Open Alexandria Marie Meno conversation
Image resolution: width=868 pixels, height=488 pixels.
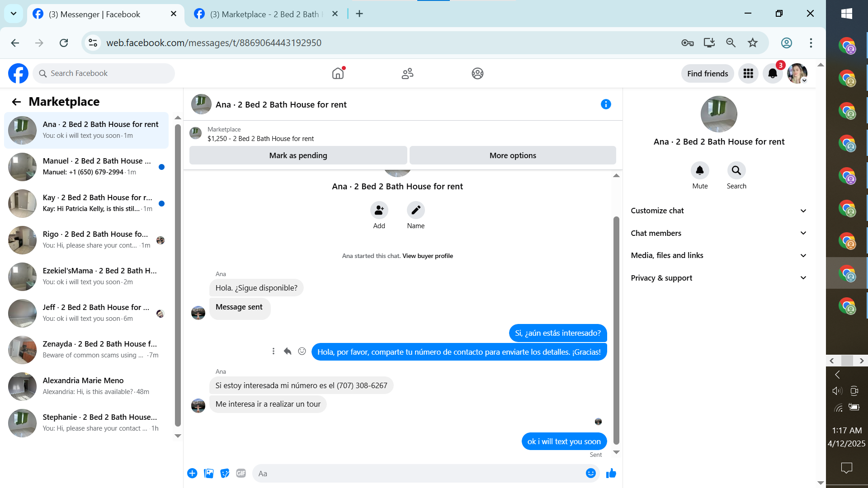(86, 386)
